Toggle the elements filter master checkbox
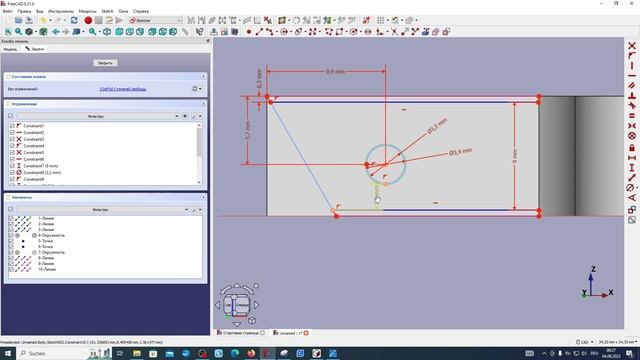Image resolution: width=640 pixels, height=360 pixels. pyautogui.click(x=11, y=209)
